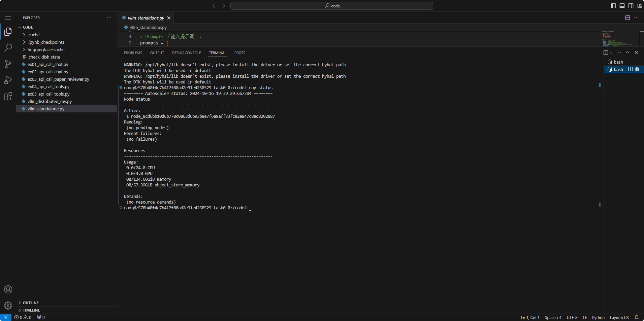Kill the selected bash terminal with trash icon
The width and height of the screenshot is (644, 321).
coord(637,69)
